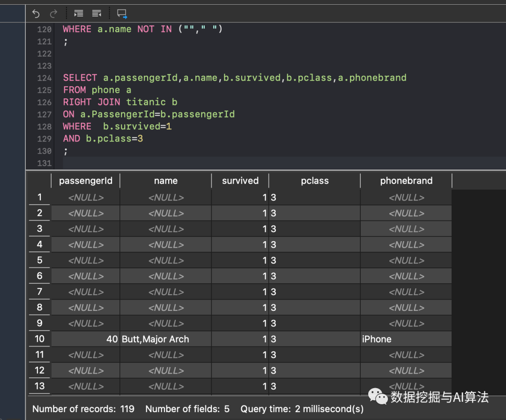Click the 'iPhone' phonebrand cell
Viewport: 506px width, 420px height.
tap(406, 339)
